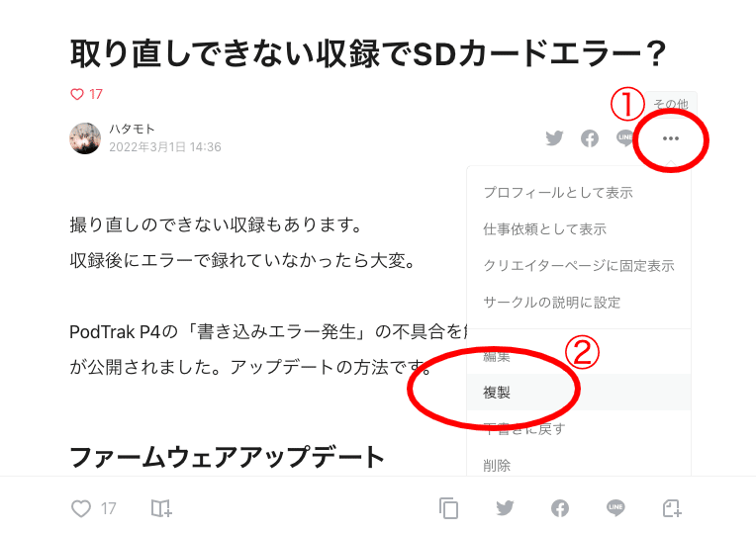
Task: Select 複製 in the dropdown menu
Action: (579, 393)
